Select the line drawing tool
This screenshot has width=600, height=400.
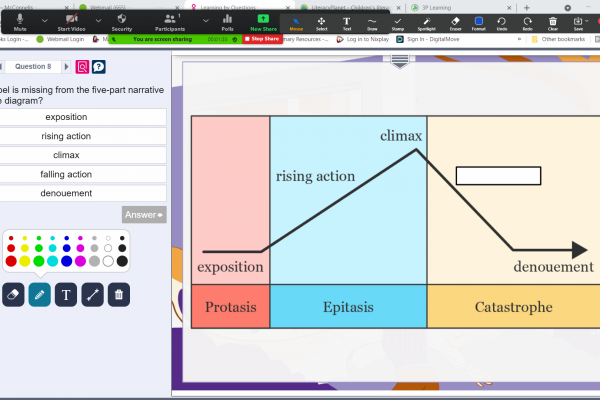pos(92,294)
